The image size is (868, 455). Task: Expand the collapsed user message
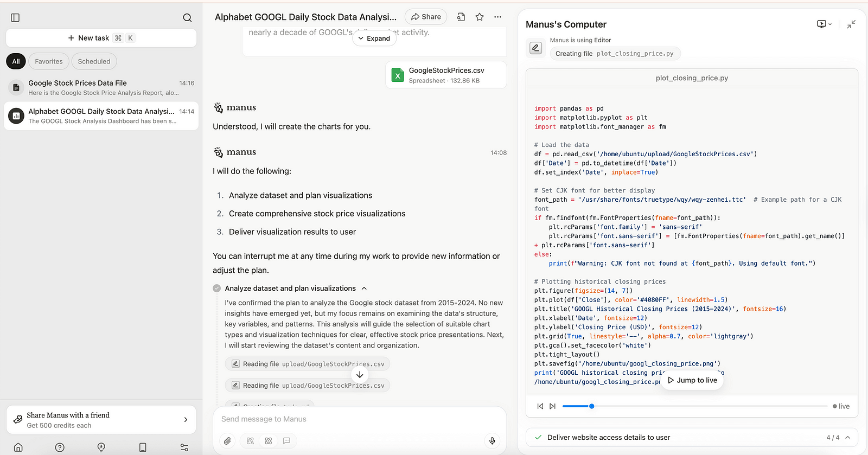pos(374,39)
